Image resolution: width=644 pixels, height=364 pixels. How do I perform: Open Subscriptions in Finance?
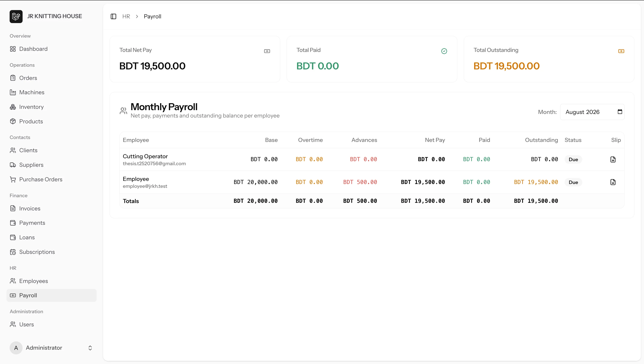point(51,252)
